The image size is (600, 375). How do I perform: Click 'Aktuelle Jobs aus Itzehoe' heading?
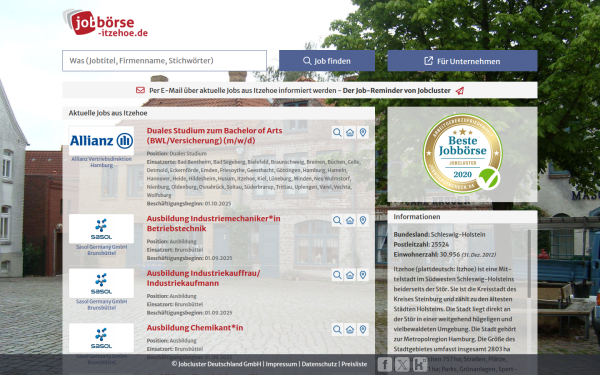tap(108, 113)
